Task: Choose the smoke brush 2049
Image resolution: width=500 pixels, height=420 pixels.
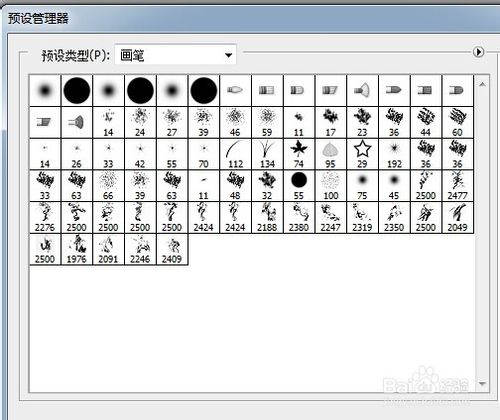Action: pos(457,217)
